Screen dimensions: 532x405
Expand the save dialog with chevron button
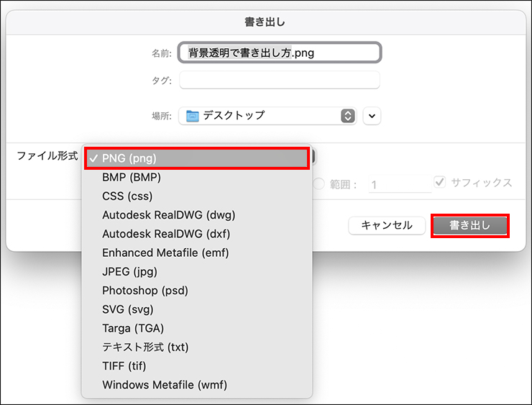pyautogui.click(x=372, y=116)
